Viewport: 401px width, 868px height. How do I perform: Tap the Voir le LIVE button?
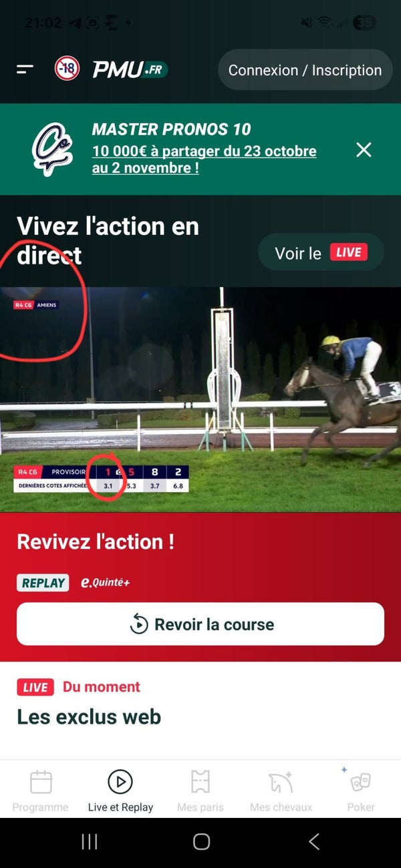[321, 252]
